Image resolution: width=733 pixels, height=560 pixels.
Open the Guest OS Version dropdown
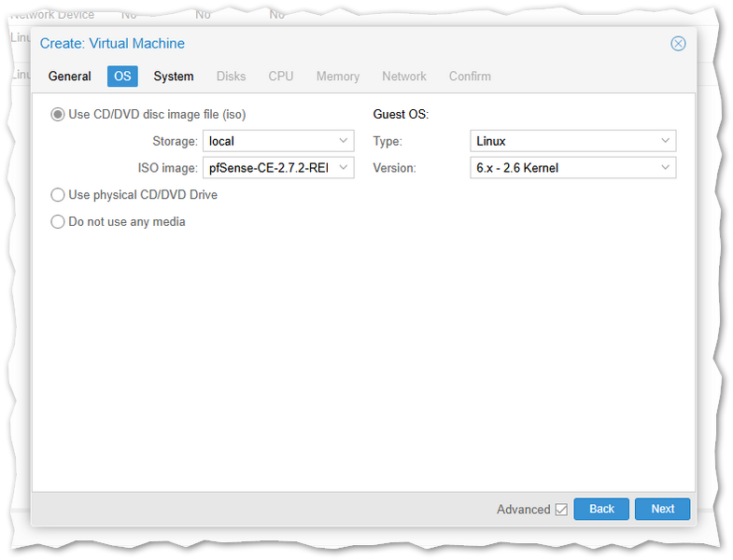tap(665, 168)
